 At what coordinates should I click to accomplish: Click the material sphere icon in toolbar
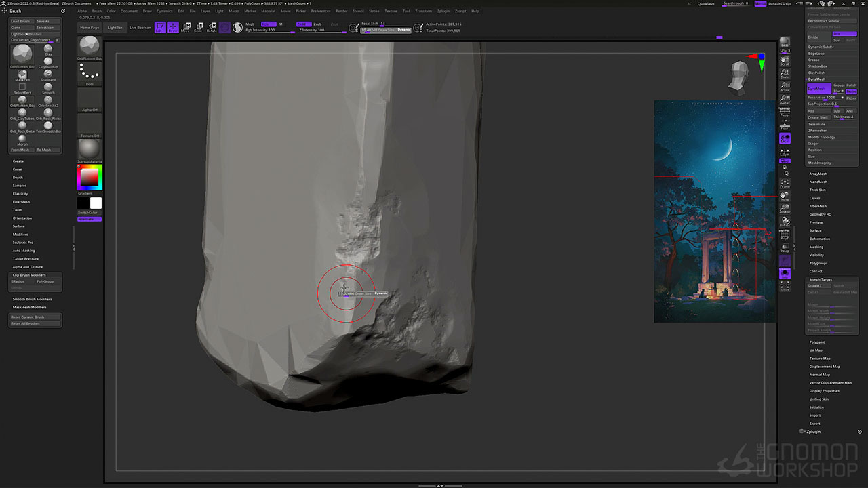[238, 28]
